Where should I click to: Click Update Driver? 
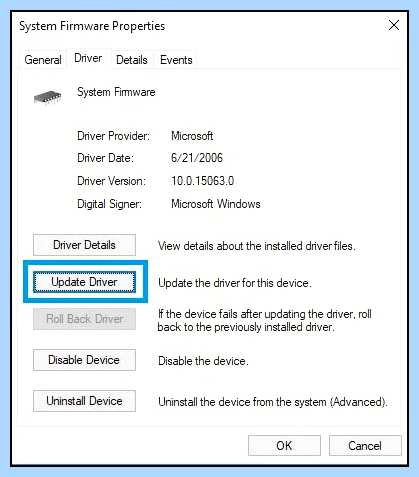[x=84, y=282]
